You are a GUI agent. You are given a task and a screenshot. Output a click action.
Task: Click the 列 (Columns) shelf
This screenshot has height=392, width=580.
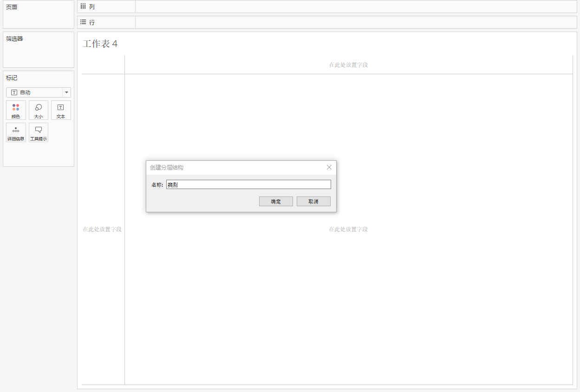point(327,7)
